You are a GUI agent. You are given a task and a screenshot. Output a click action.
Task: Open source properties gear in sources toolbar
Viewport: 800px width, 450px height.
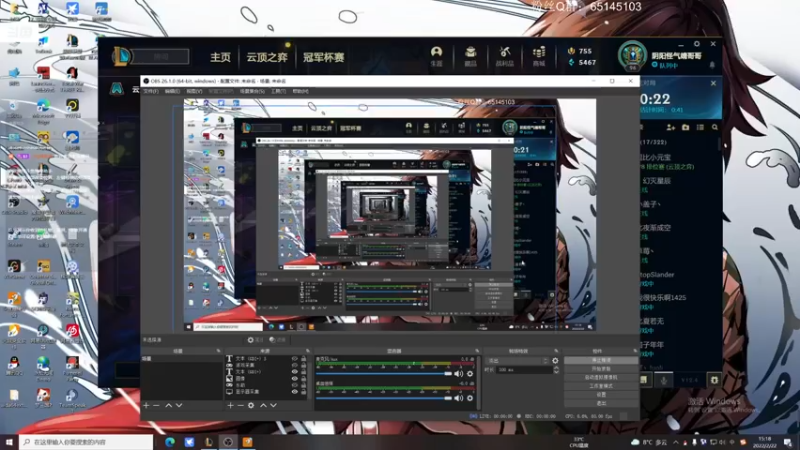(x=251, y=405)
